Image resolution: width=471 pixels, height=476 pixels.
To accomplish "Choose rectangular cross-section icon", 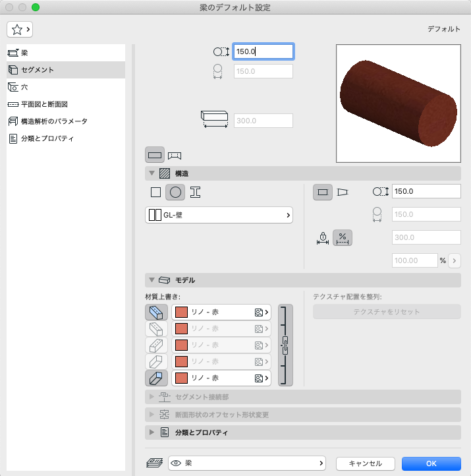I will tap(155, 192).
